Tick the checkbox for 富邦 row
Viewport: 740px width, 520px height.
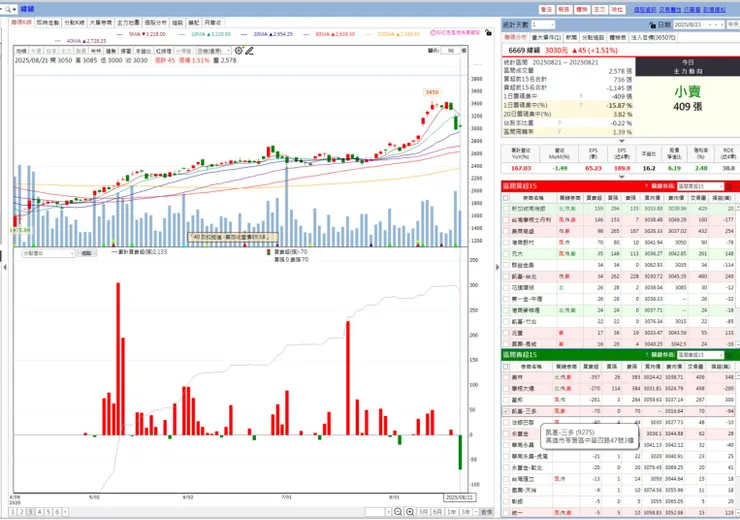[x=506, y=400]
